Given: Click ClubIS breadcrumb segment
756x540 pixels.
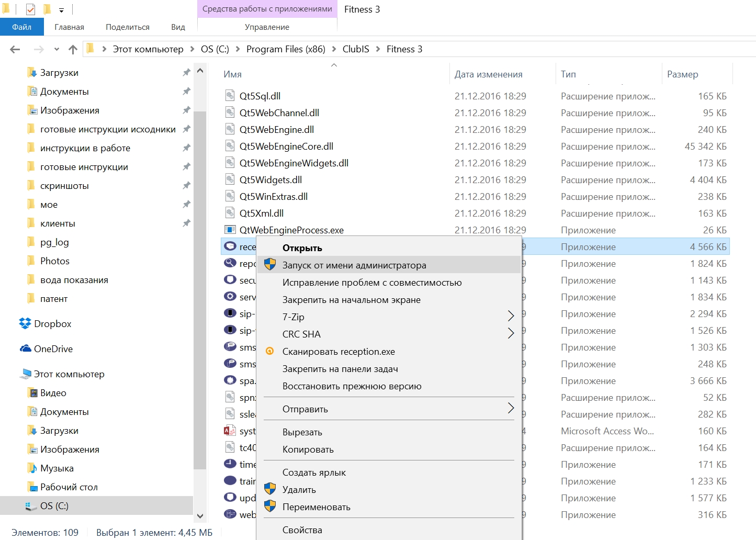Looking at the screenshot, I should pos(356,49).
